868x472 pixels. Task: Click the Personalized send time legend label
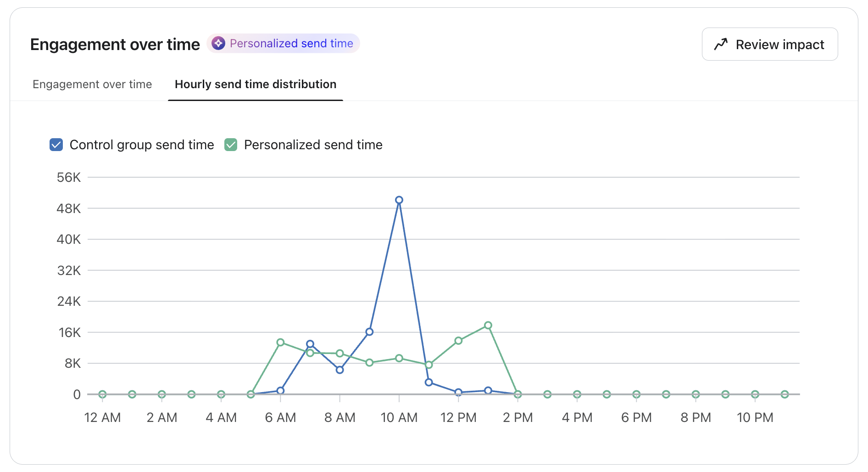pyautogui.click(x=313, y=145)
